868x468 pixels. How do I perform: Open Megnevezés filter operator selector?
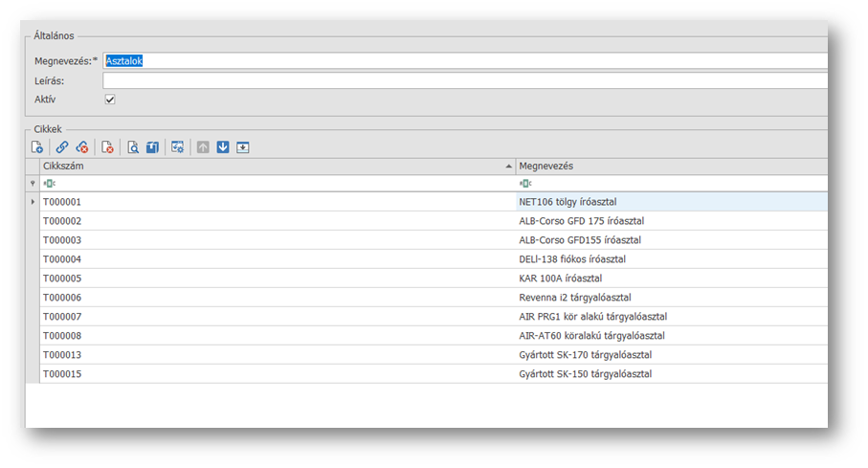pos(524,184)
